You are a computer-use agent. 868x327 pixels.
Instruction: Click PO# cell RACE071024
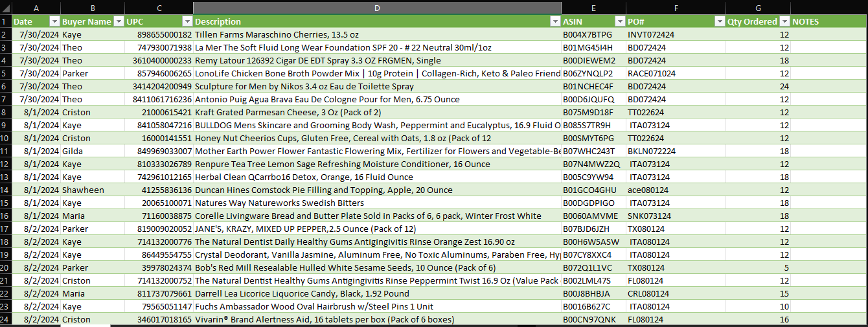coord(676,73)
